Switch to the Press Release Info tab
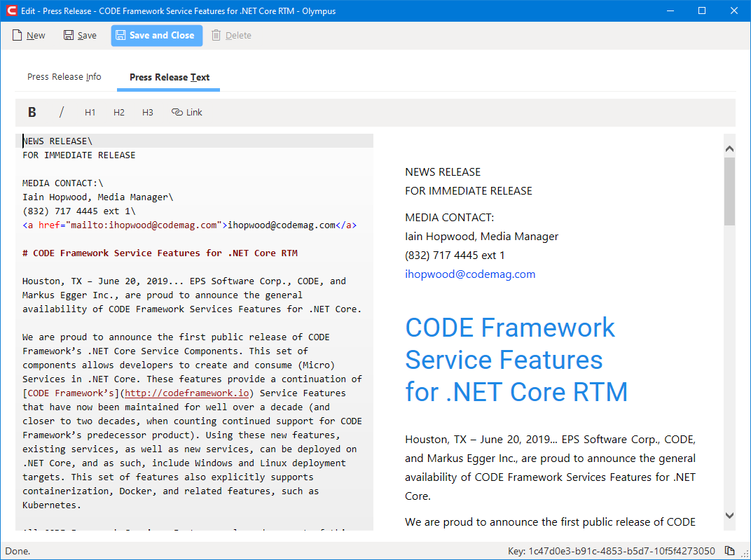Screen dimensions: 751x560 64,76
